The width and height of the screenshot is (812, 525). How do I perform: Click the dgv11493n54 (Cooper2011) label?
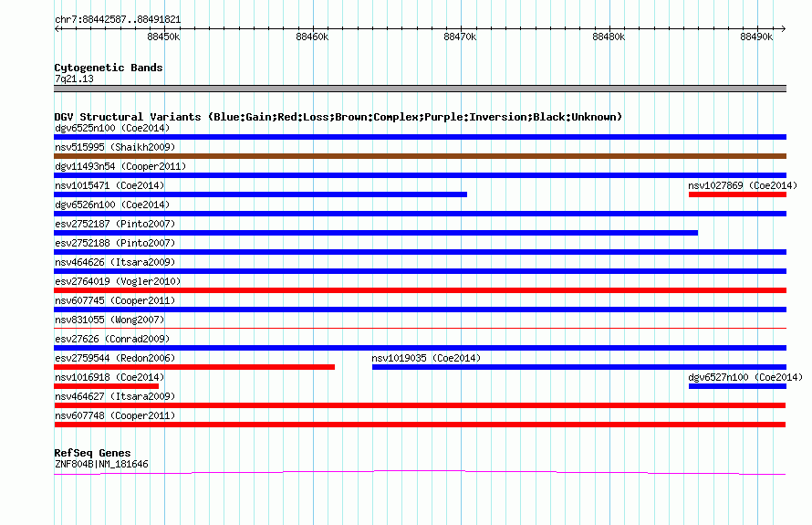coord(120,166)
